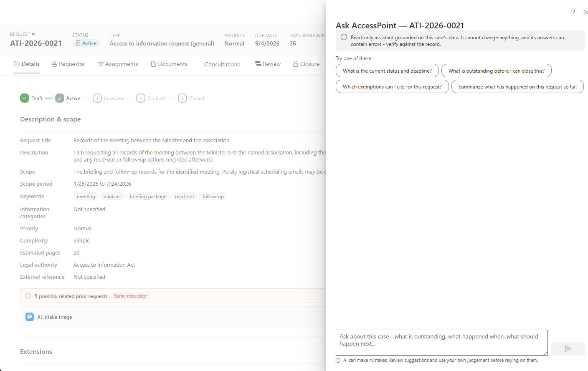Select the 'In review' workflow step

tap(109, 98)
